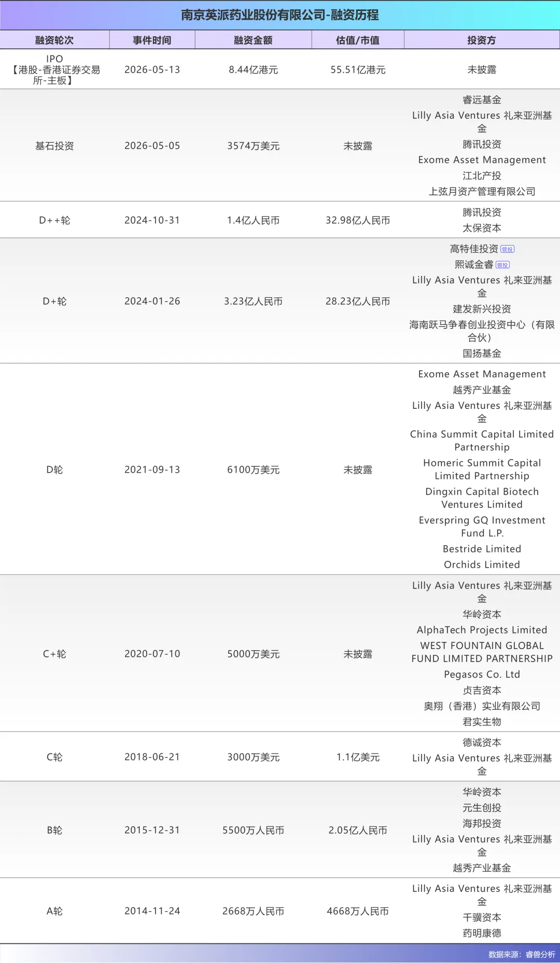Click investor Everspring GQ Investment Fund L.P.
The image size is (560, 963).
pyautogui.click(x=482, y=526)
